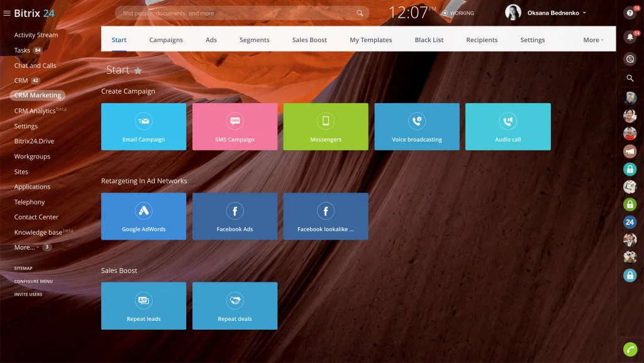This screenshot has width=644, height=363.
Task: Open the Email Campaign tile
Action: [x=143, y=126]
